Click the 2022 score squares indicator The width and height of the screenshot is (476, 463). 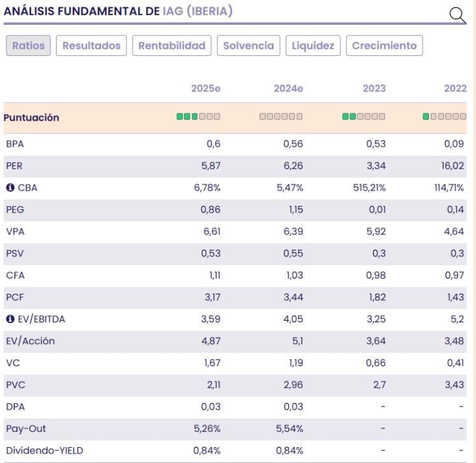(445, 117)
